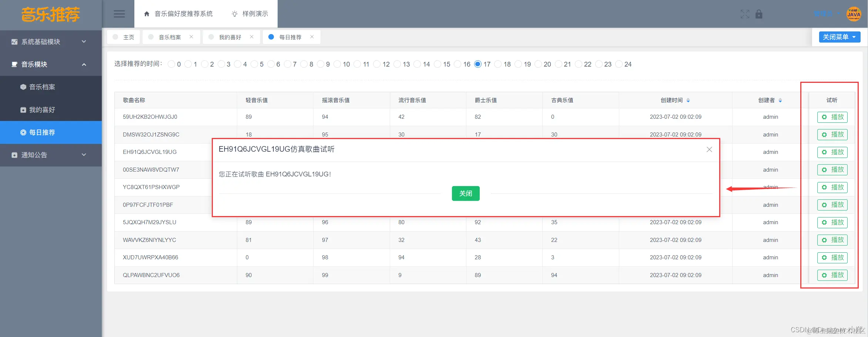Select recommendation hour 17

point(478,64)
